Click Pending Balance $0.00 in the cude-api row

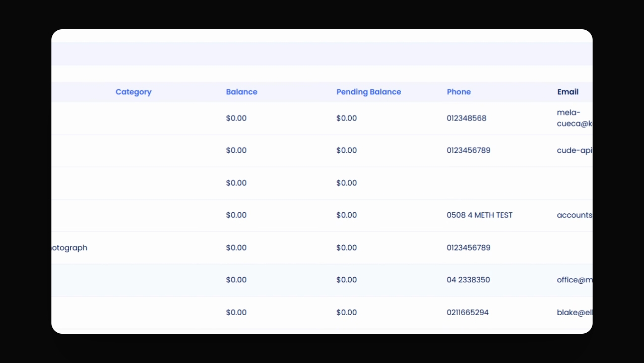[x=346, y=150]
